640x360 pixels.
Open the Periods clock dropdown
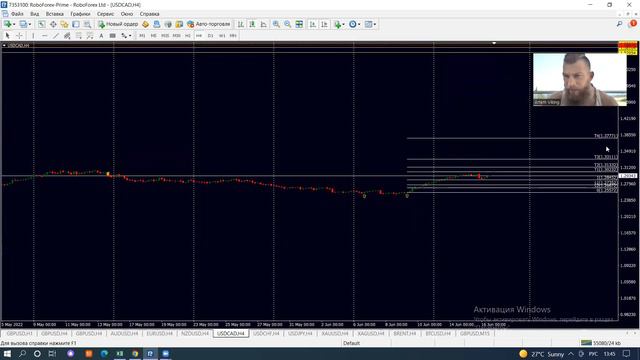pyautogui.click(x=355, y=24)
